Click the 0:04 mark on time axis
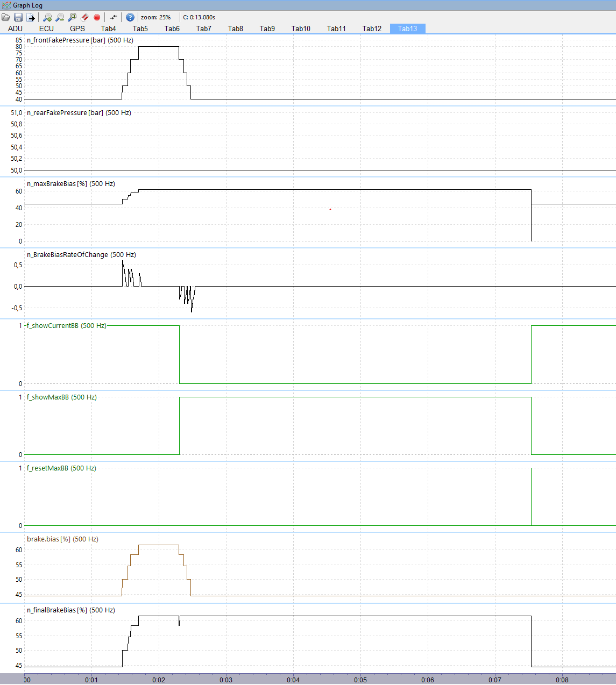Viewport: 616px width, 685px height. (293, 680)
